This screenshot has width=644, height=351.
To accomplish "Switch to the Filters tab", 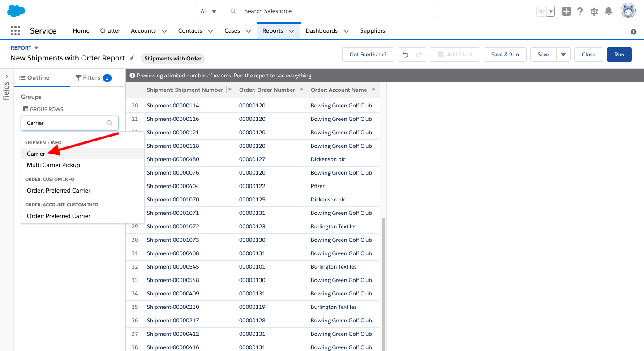I will tap(93, 77).
